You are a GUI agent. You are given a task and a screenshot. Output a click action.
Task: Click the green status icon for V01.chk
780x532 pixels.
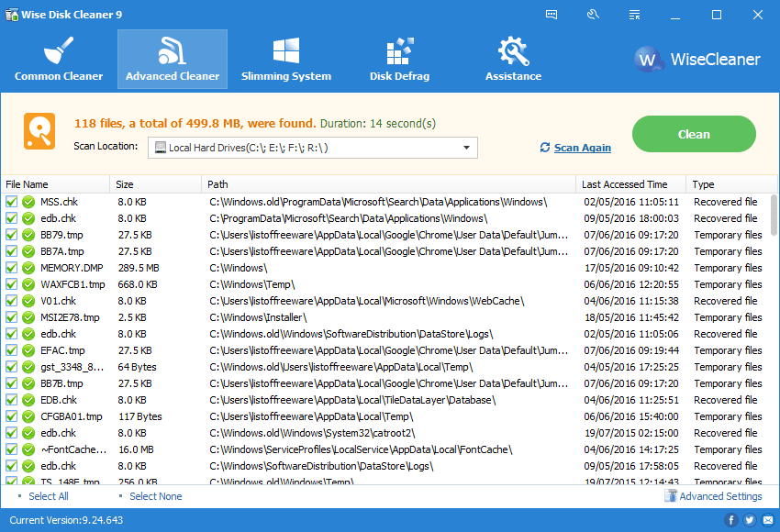pyautogui.click(x=28, y=301)
